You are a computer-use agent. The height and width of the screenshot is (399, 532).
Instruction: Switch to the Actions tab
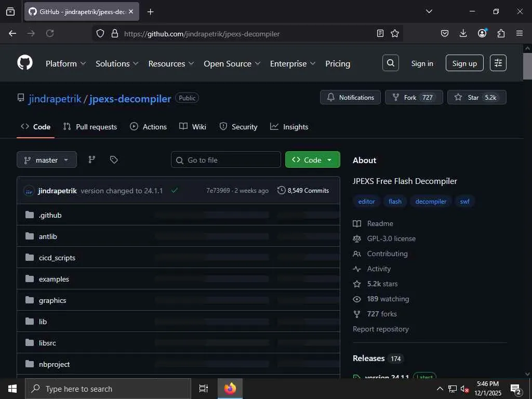pos(148,127)
